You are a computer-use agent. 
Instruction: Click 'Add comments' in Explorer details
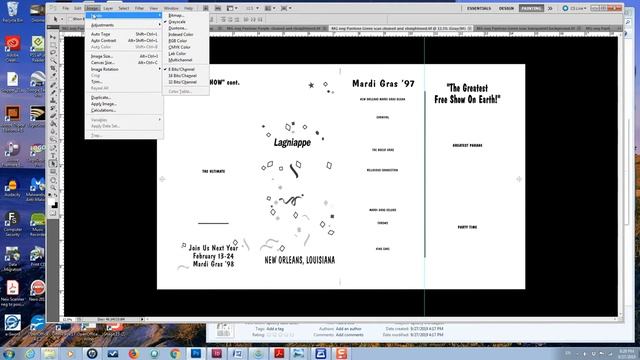349,335
